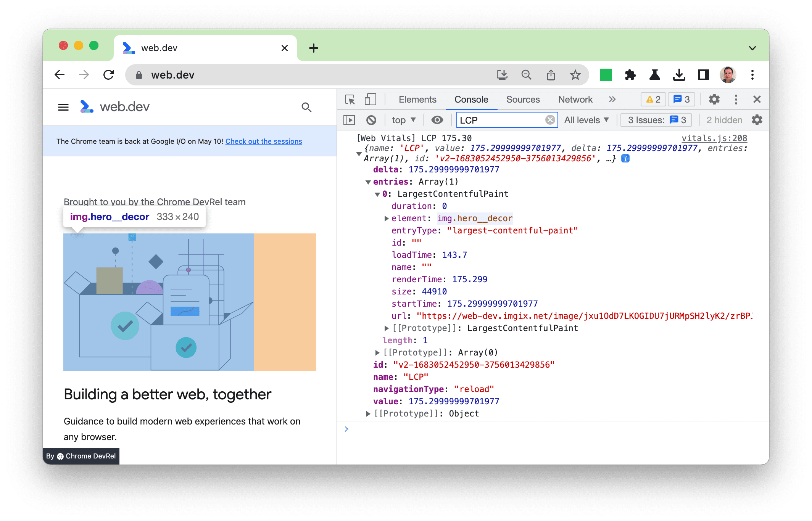812x521 pixels.
Task: Open the top frame context dropdown
Action: click(x=403, y=120)
